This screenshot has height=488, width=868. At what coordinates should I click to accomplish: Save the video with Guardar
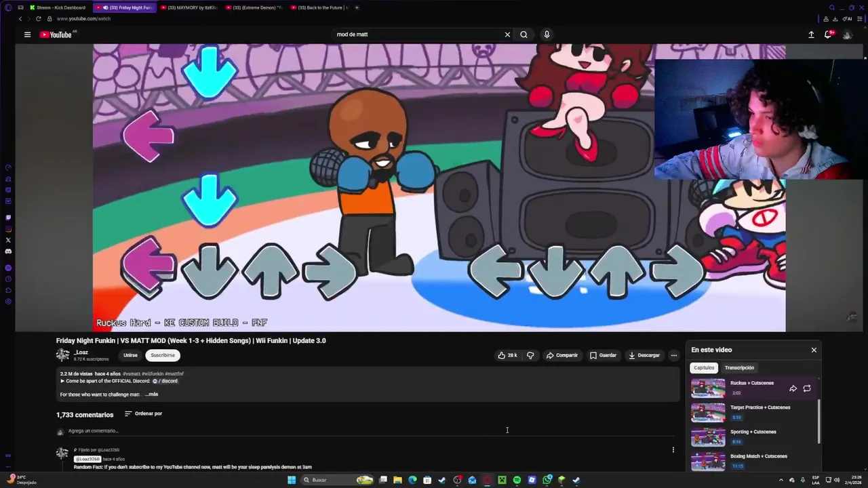click(603, 355)
